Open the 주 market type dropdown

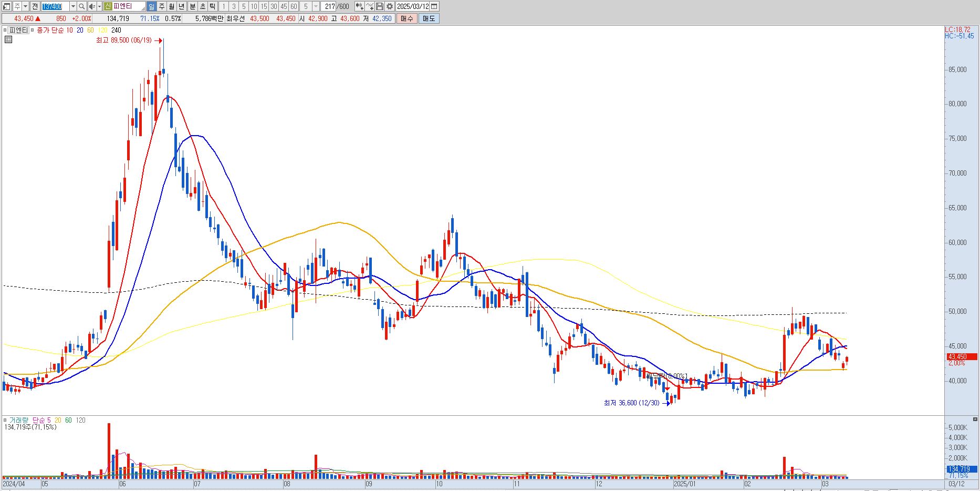(x=25, y=6)
